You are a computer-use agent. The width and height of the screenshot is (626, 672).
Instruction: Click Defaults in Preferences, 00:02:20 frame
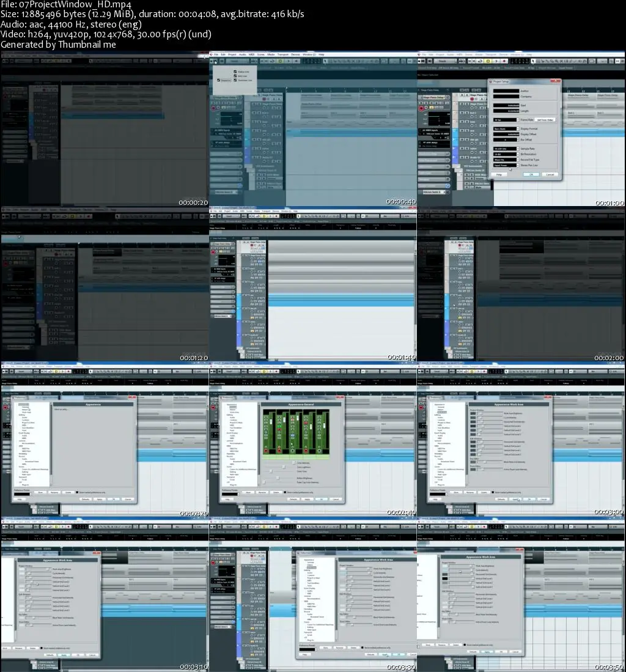coord(85,500)
